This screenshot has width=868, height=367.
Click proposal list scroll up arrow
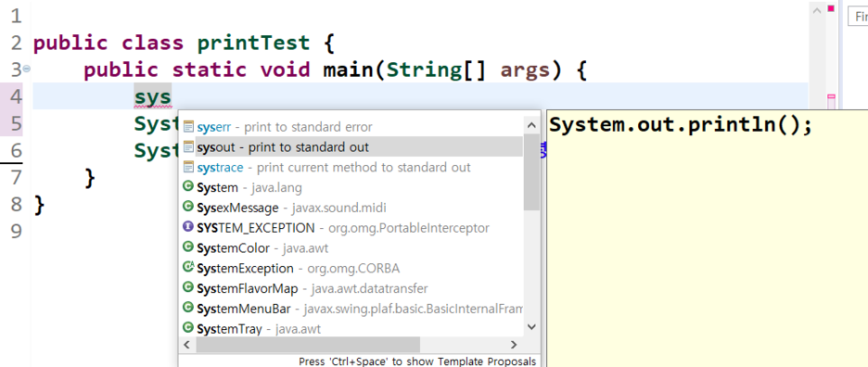531,126
